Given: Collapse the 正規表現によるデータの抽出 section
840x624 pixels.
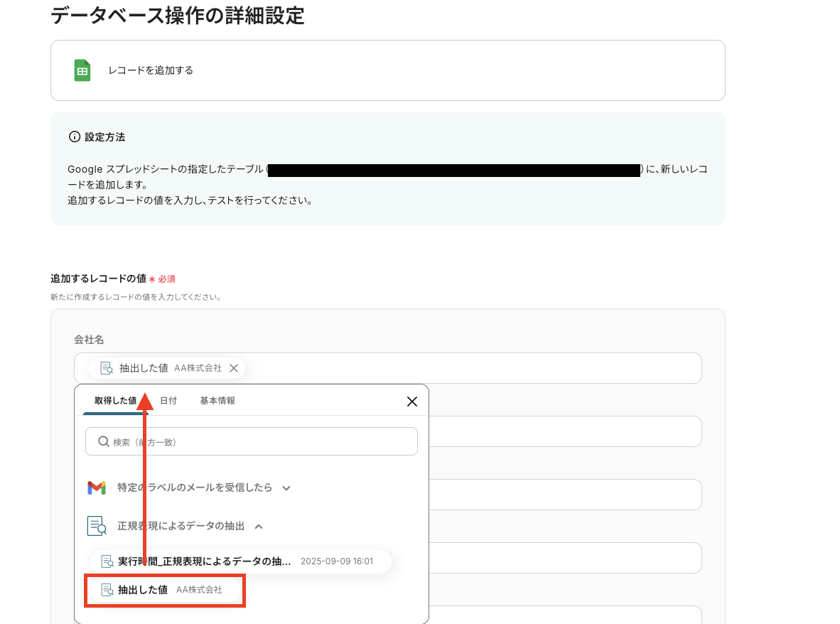Looking at the screenshot, I should (x=259, y=526).
